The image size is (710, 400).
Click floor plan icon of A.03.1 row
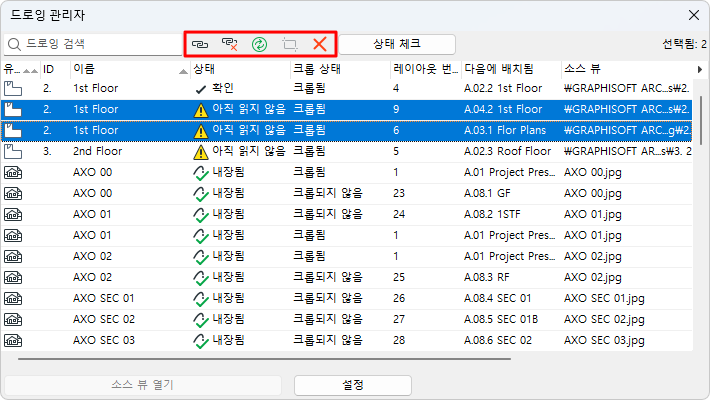pyautogui.click(x=13, y=130)
